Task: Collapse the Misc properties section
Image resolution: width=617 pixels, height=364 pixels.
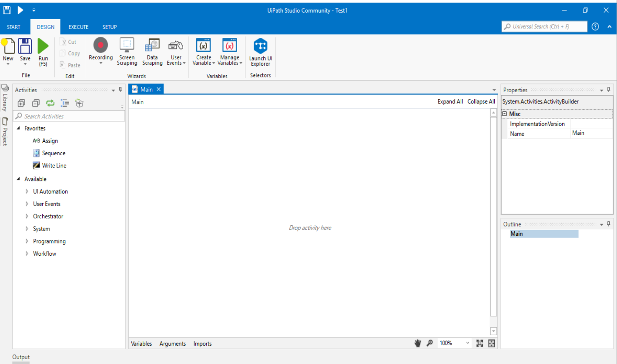Action: coord(505,114)
